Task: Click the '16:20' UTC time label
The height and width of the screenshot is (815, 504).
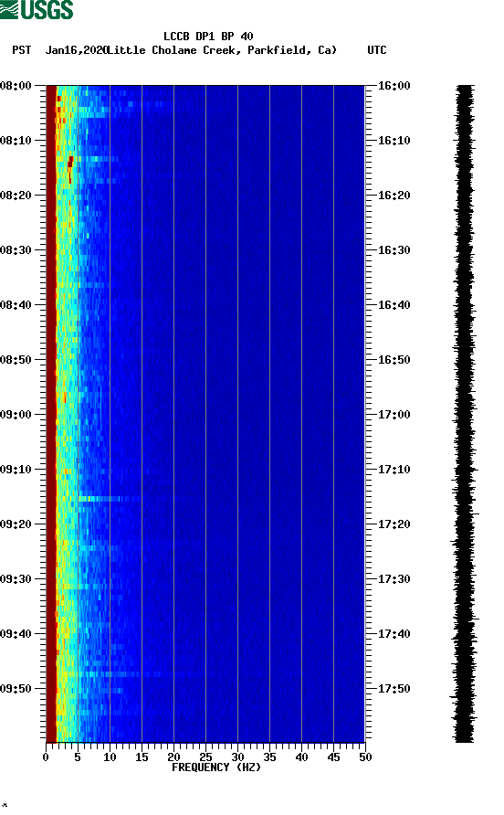Action: point(394,196)
